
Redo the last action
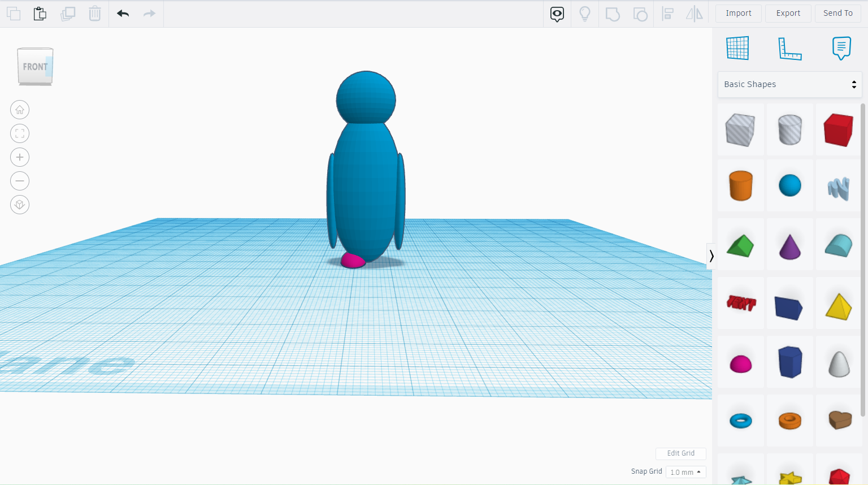(x=149, y=13)
